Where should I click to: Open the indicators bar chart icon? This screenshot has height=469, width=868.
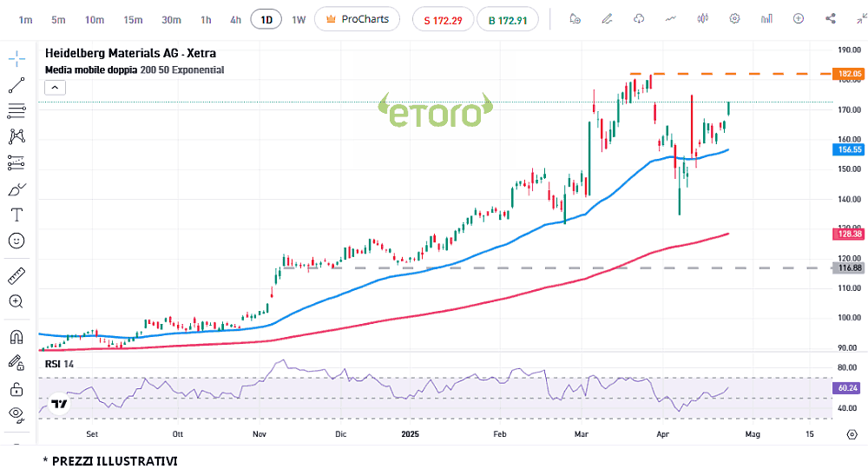[766, 19]
